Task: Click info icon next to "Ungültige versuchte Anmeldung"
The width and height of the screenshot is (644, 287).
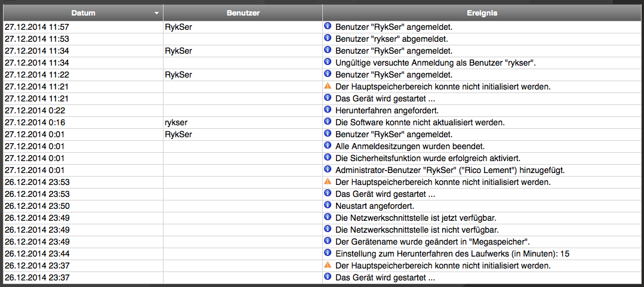Action: pyautogui.click(x=327, y=62)
